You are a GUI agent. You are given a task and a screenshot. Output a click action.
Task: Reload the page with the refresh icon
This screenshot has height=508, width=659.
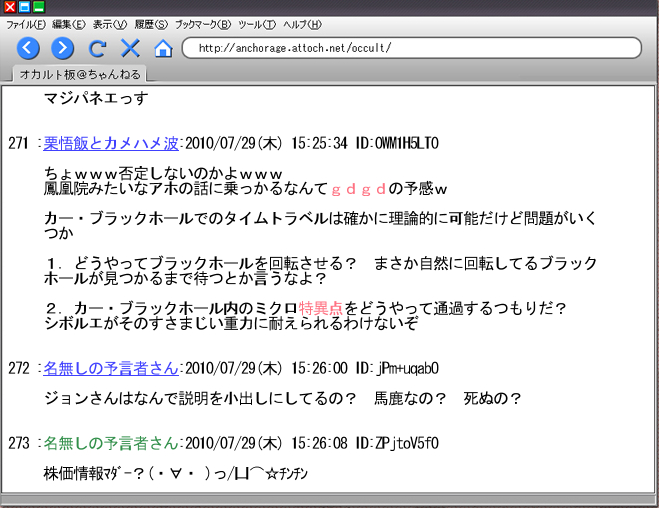pyautogui.click(x=97, y=48)
